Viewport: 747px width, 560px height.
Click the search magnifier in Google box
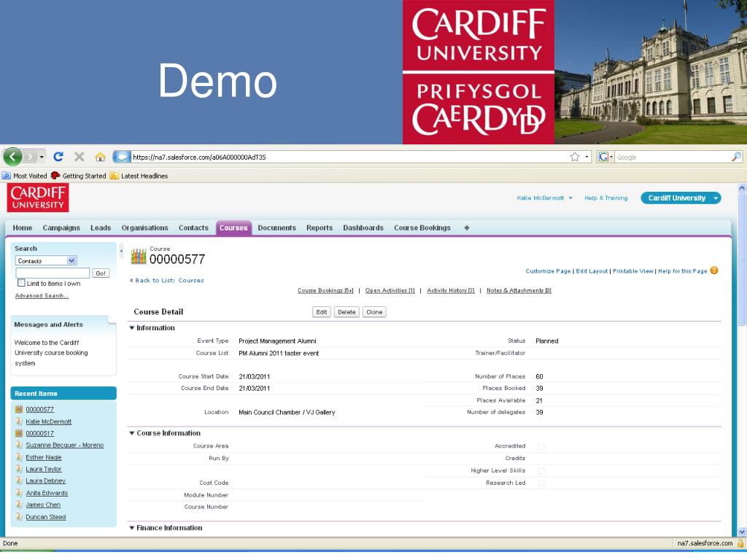pyautogui.click(x=736, y=157)
